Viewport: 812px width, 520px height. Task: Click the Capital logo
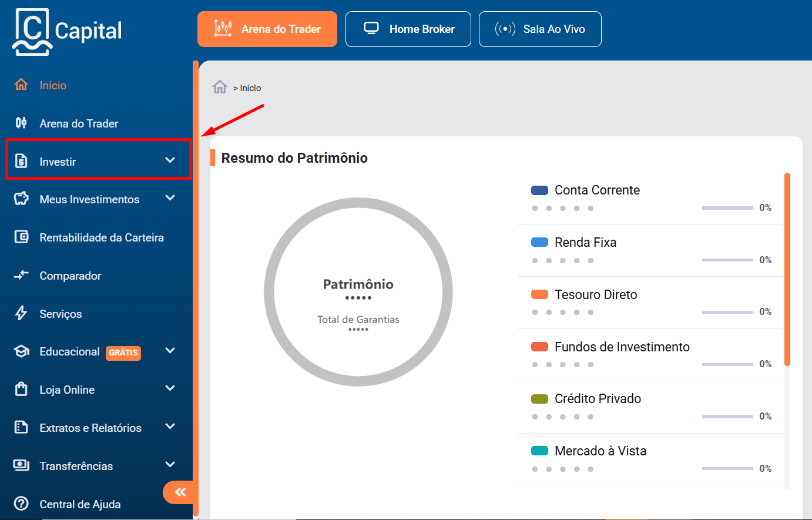[67, 32]
